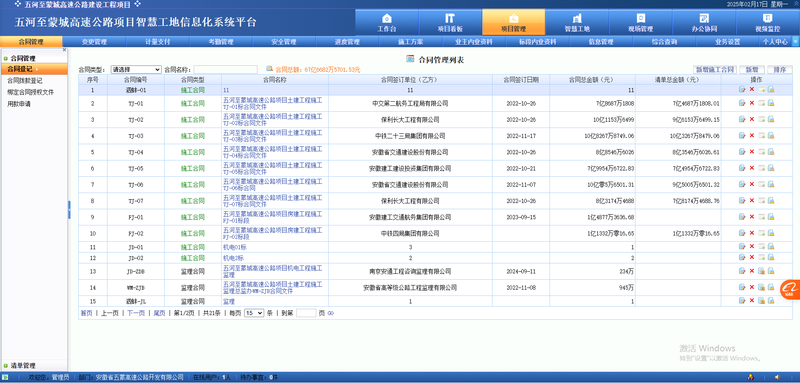Click the add-item icon for contract JD-01
The height and width of the screenshot is (383, 800).
[x=762, y=246]
